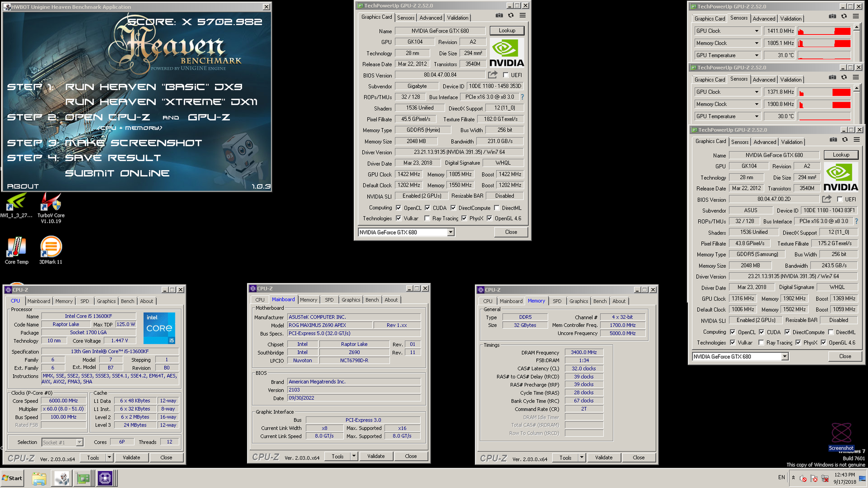Click Validate in the CPU-Z Memory window

tap(604, 458)
